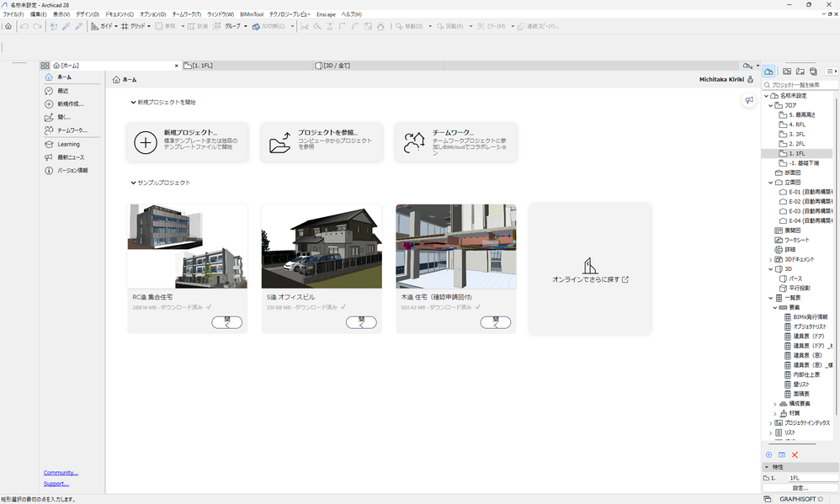Select the Publisher Sets navigator icon
The height and width of the screenshot is (504, 840).
pyautogui.click(x=813, y=72)
